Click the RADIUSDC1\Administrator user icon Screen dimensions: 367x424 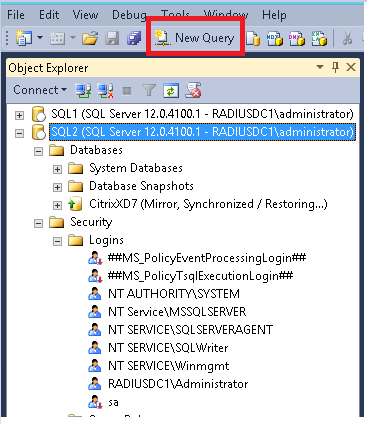pyautogui.click(x=95, y=384)
